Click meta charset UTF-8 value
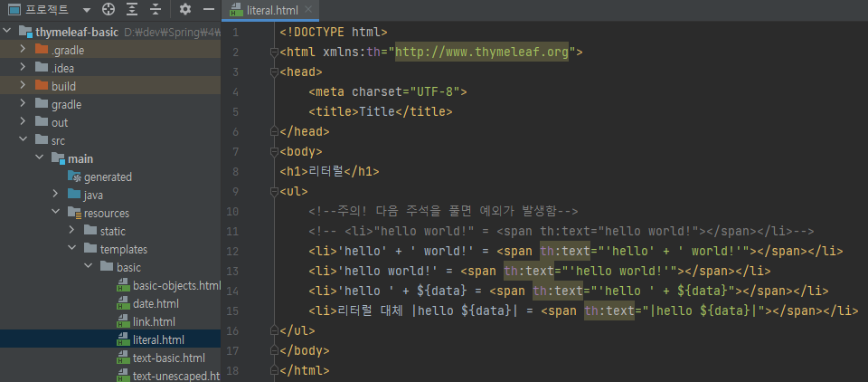 tap(439, 92)
